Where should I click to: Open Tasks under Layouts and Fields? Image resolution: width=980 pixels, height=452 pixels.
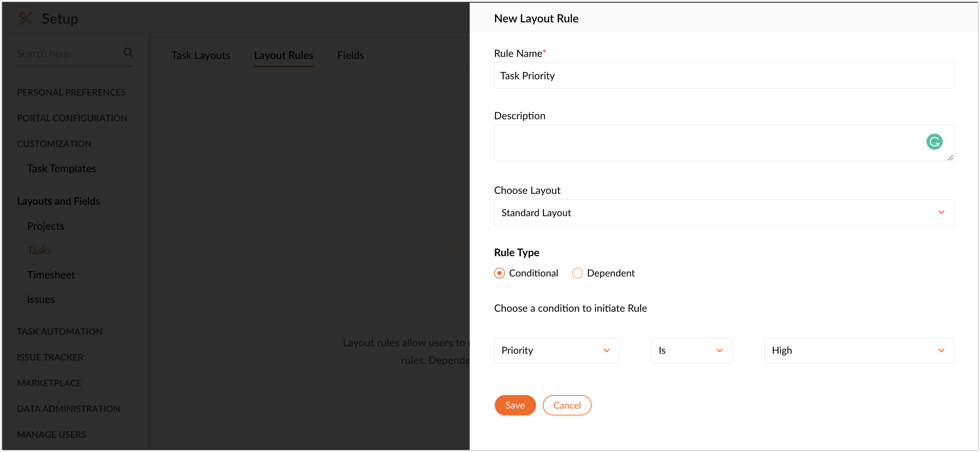click(x=39, y=250)
